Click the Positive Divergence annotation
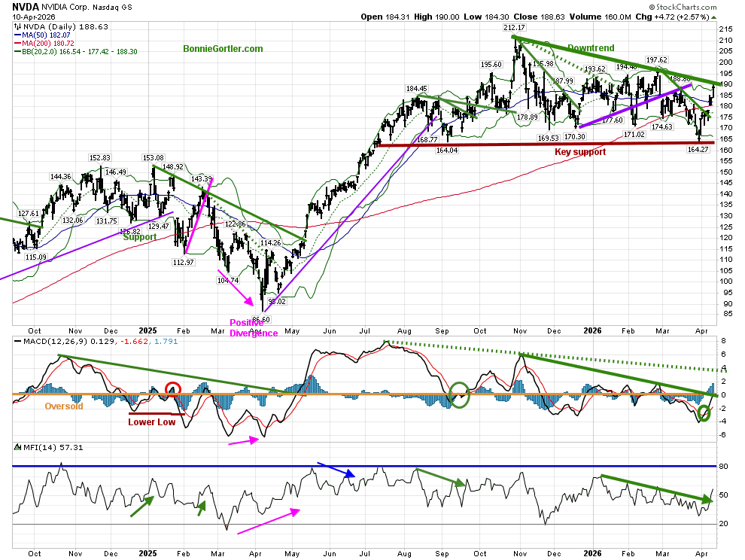The height and width of the screenshot is (560, 745). click(x=253, y=328)
